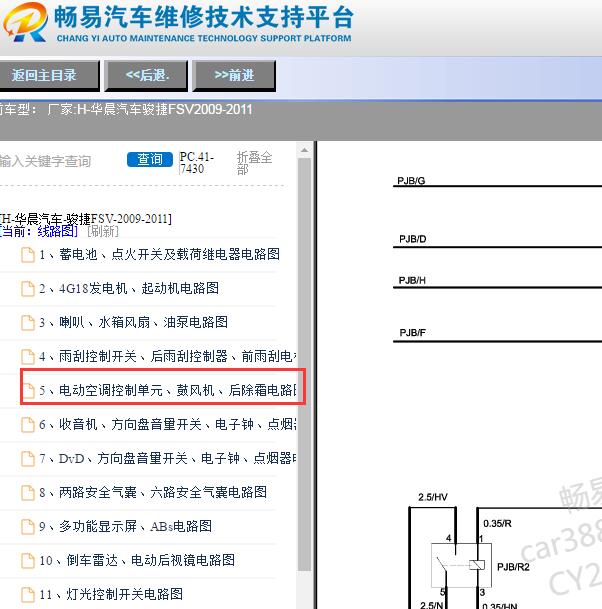
Task: Go back with the <<后退 button
Action: 146,75
